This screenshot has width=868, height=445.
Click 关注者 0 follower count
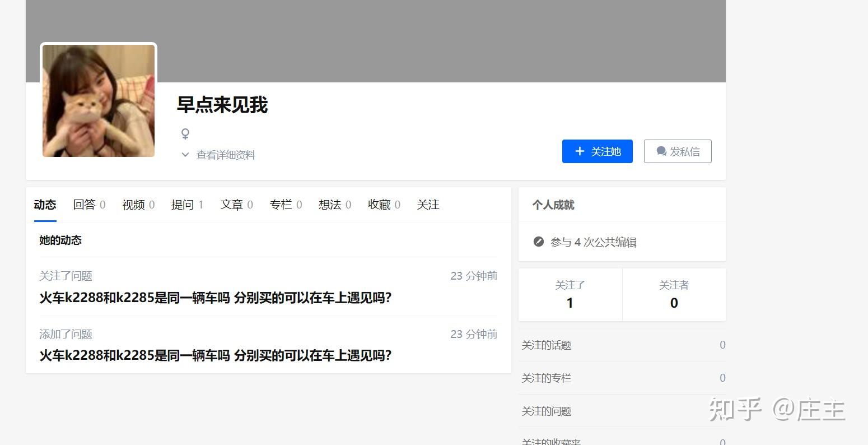pos(674,294)
